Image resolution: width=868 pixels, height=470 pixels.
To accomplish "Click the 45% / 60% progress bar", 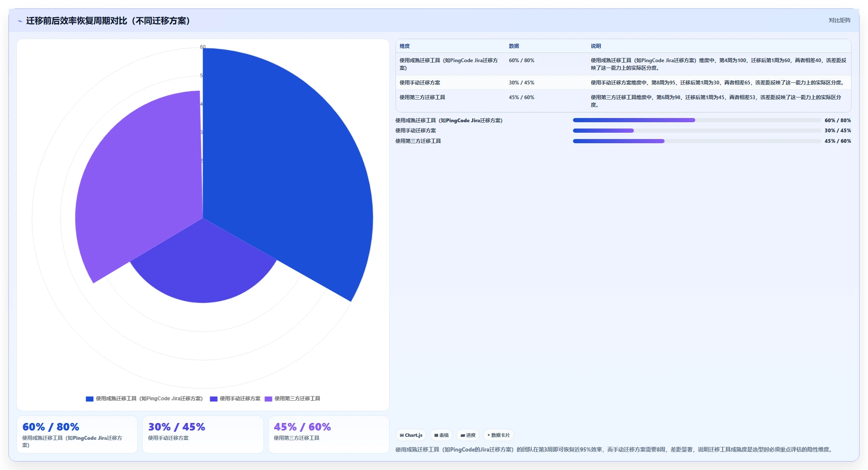I will point(697,141).
